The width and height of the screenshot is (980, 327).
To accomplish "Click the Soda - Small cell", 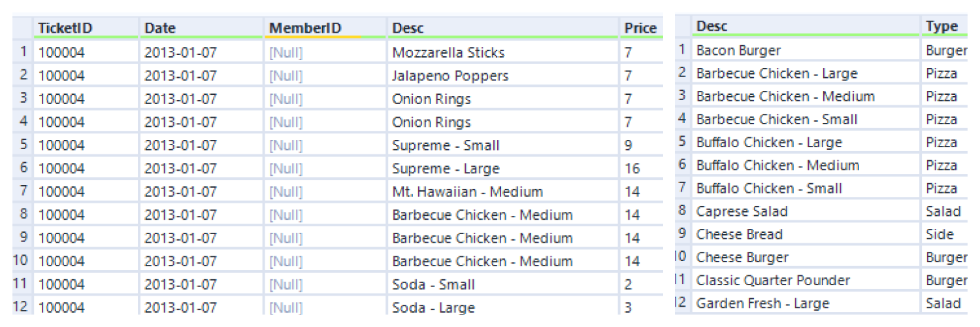I will [503, 284].
